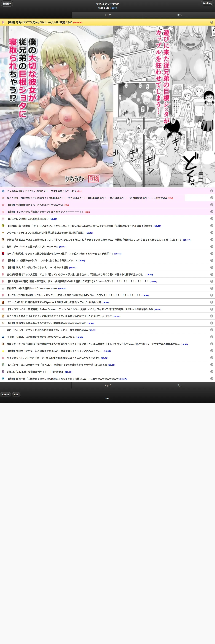215x644 pixels.
Task: Open the Ranking button in header
Action: coord(207,3)
